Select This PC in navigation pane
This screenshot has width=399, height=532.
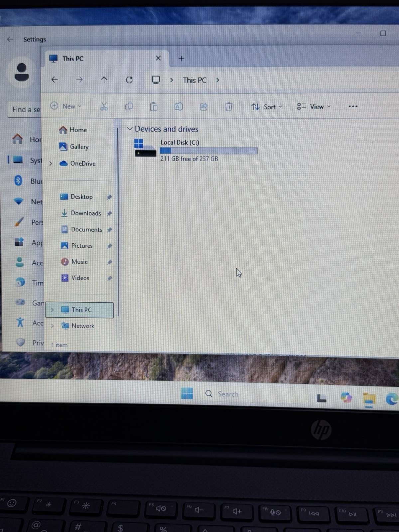(79, 310)
